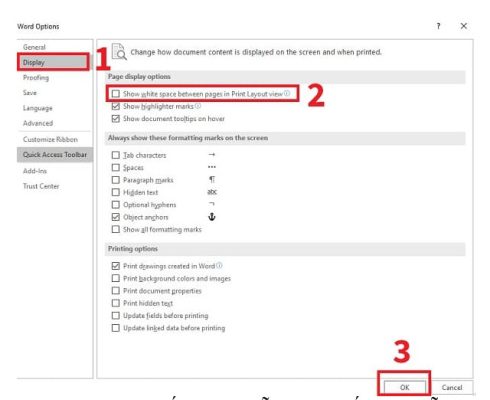This screenshot has height=400, width=490.
Task: Check Print background colors and images
Action: point(116,278)
